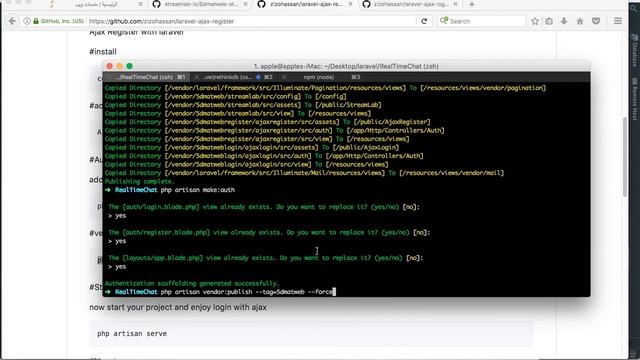Image resolution: width=640 pixels, height=360 pixels.
Task: Click the GitHub URL address field
Action: point(251,21)
